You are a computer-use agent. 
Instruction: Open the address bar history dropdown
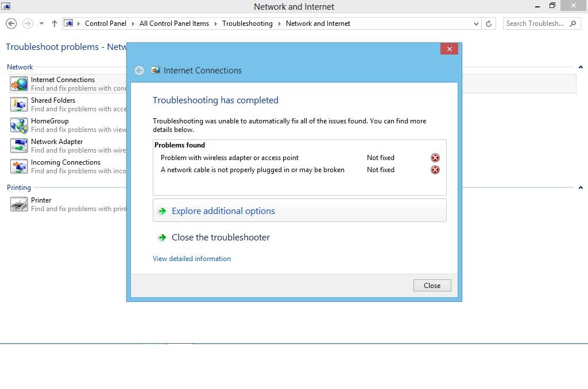pos(476,24)
